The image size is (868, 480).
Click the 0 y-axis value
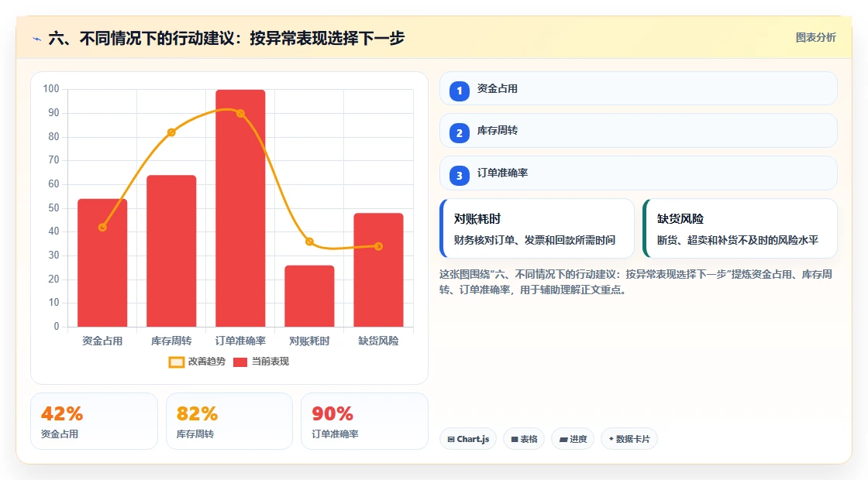pyautogui.click(x=57, y=326)
